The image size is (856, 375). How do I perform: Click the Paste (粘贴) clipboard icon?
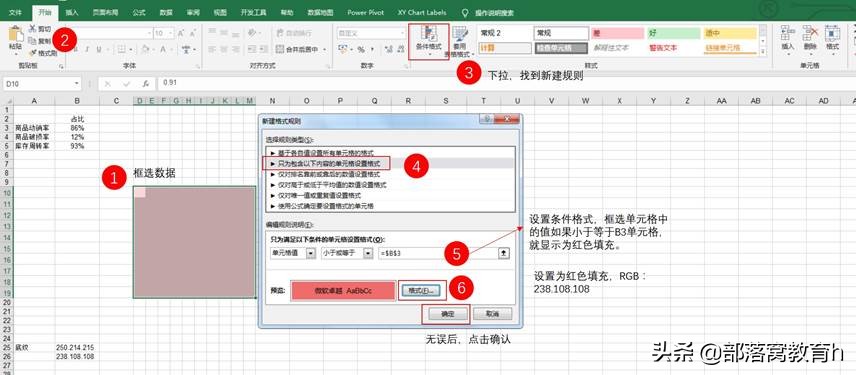coord(15,34)
